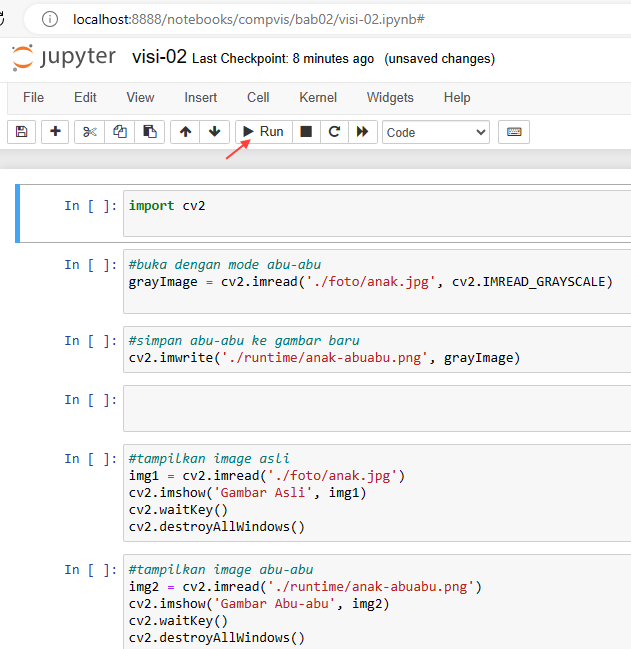Open the File menu
This screenshot has height=649, width=631.
(x=34, y=98)
